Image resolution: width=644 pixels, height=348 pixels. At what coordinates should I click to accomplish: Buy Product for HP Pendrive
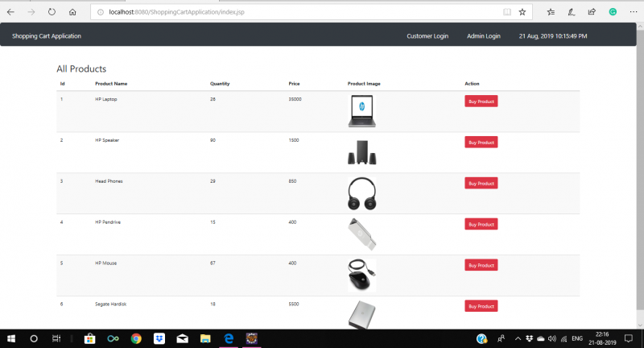[x=481, y=224]
